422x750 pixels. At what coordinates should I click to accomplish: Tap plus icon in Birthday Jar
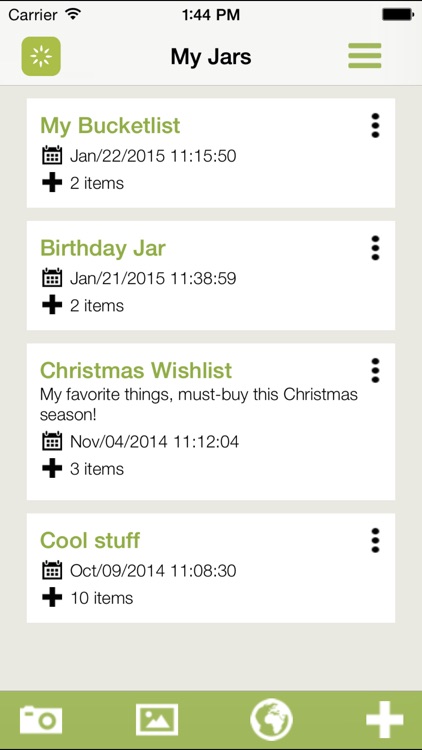point(52,305)
